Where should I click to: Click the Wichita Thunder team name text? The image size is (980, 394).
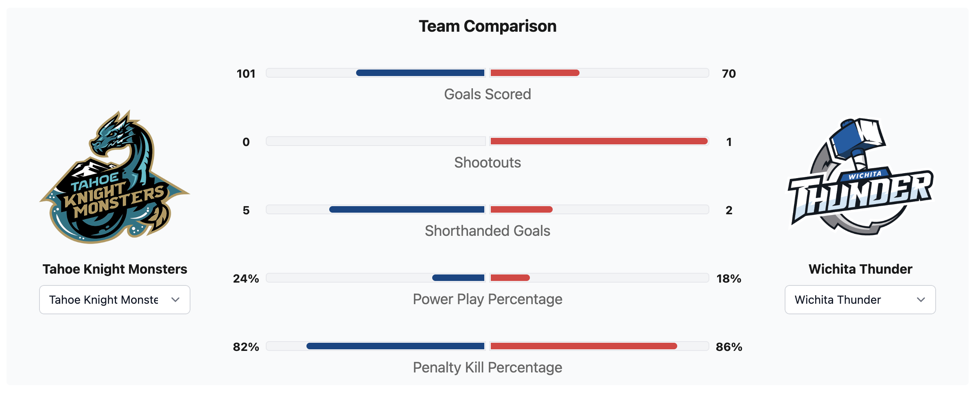(x=860, y=269)
